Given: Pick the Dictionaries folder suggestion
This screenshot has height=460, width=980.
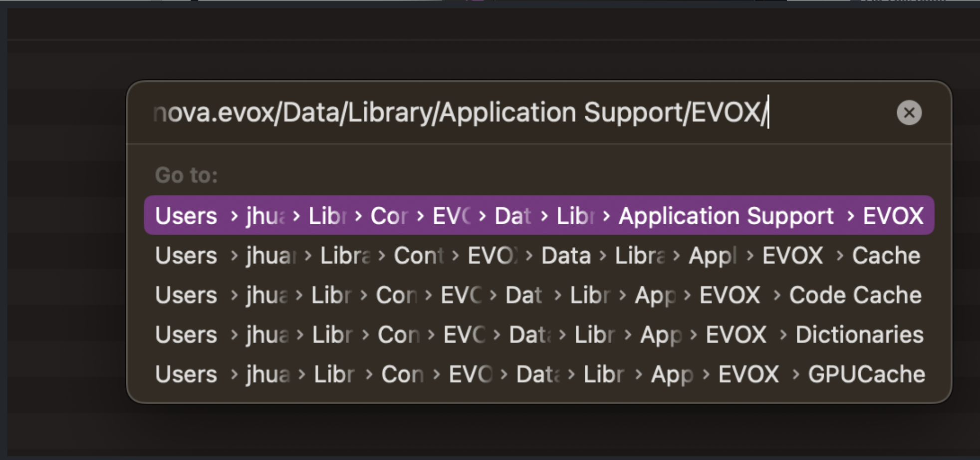Looking at the screenshot, I should pyautogui.click(x=859, y=335).
